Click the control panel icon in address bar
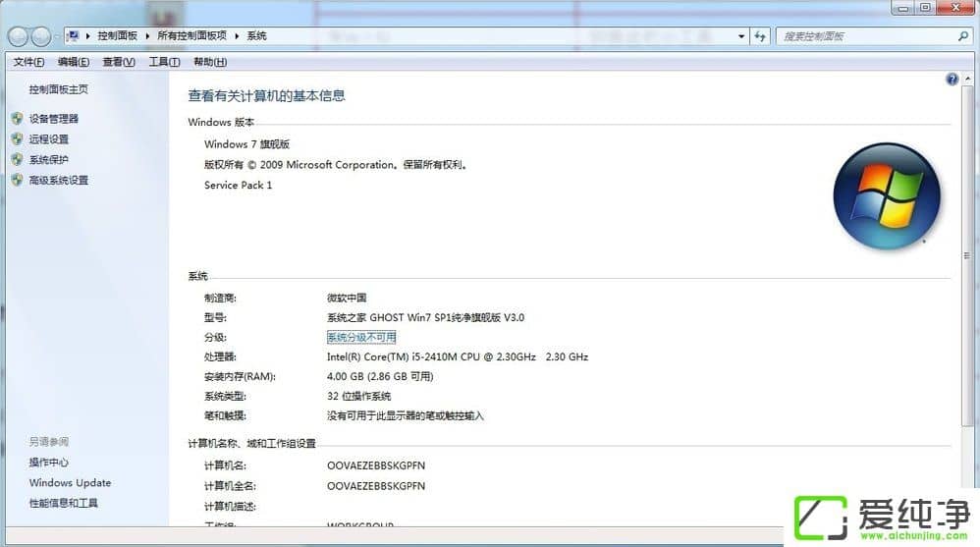The height and width of the screenshot is (547, 980). coord(74,36)
